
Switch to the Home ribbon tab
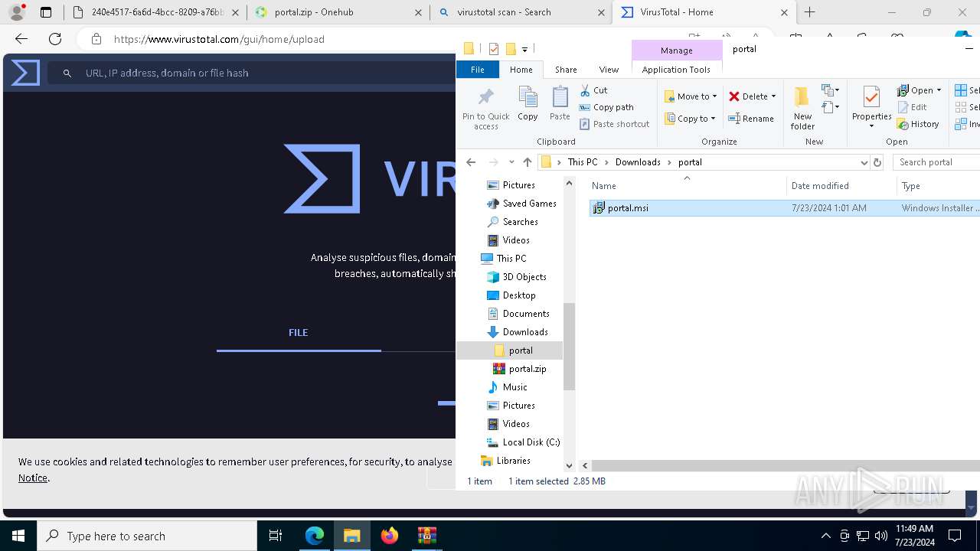point(521,70)
